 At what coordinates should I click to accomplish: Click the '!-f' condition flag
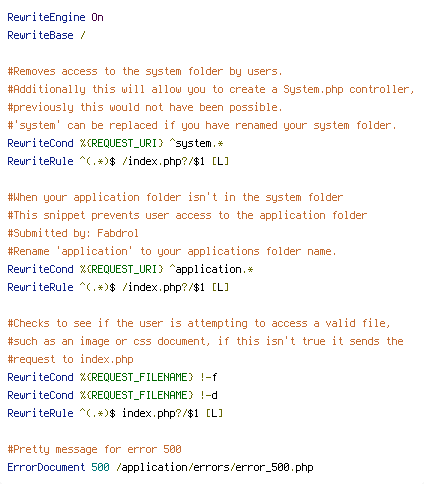(209, 377)
